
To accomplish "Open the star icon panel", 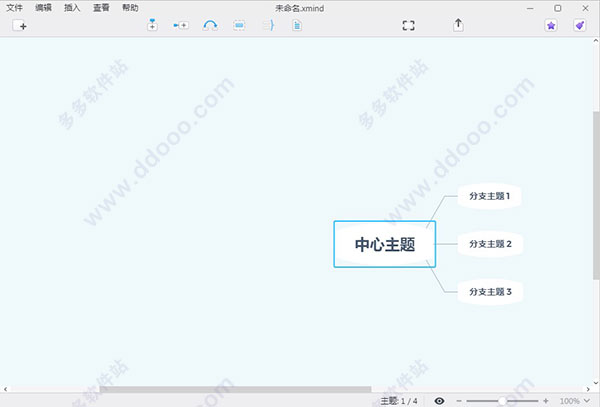I will tap(551, 26).
